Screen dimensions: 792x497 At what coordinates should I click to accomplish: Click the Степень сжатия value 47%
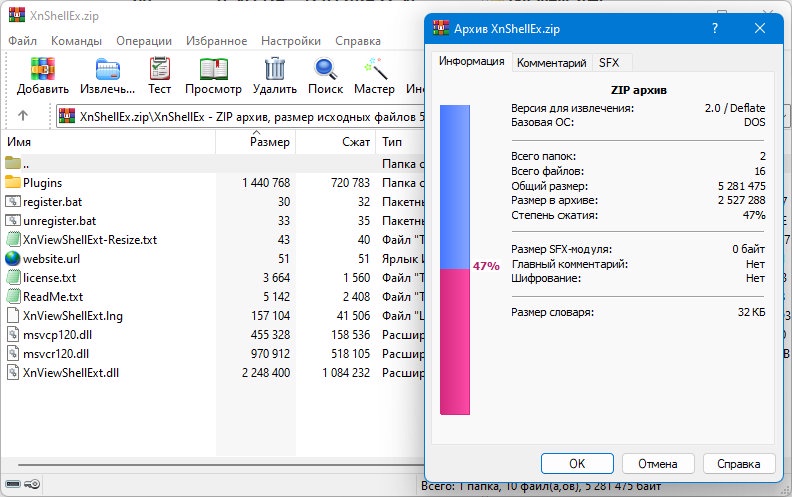point(754,215)
